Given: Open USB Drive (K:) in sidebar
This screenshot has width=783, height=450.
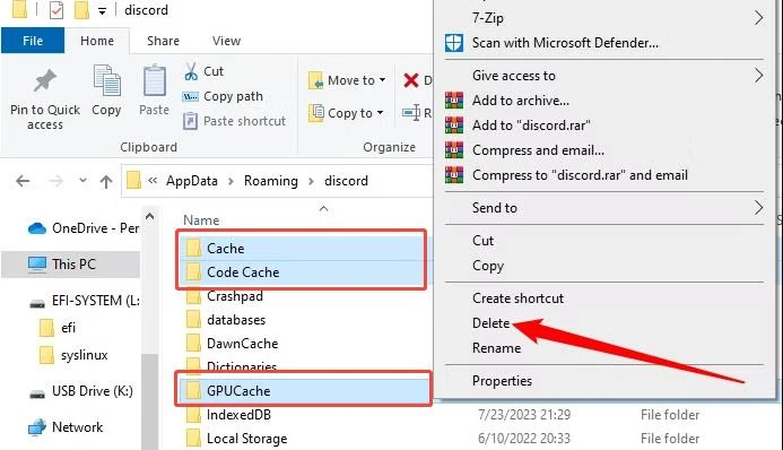Looking at the screenshot, I should [x=81, y=391].
